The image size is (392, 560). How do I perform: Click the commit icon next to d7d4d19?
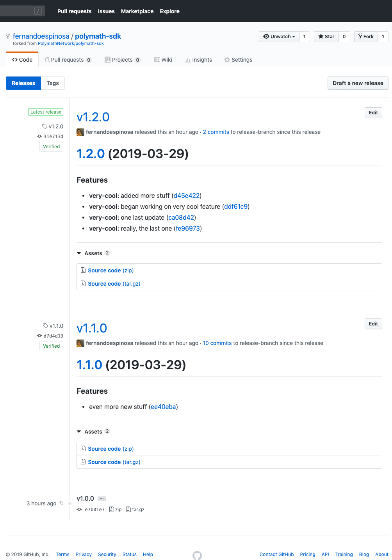(x=39, y=336)
